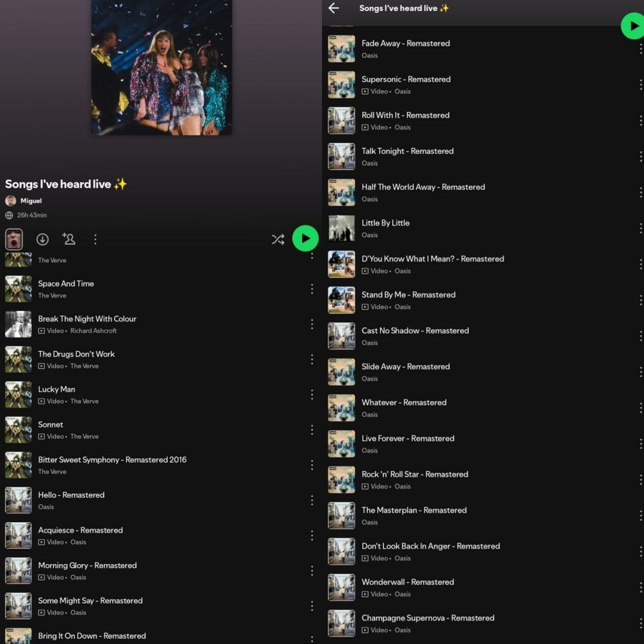
Task: Select Talk Tonight - Remastered
Action: tap(483, 156)
